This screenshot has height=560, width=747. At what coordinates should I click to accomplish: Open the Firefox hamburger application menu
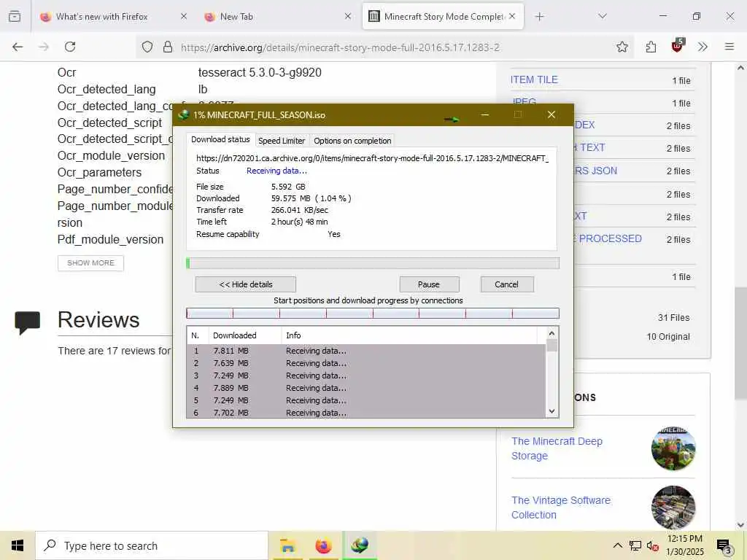[x=729, y=47]
